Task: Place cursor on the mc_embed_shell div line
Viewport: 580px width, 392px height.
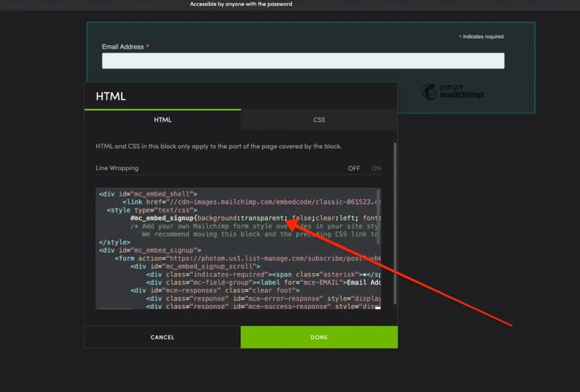Action: (x=148, y=194)
